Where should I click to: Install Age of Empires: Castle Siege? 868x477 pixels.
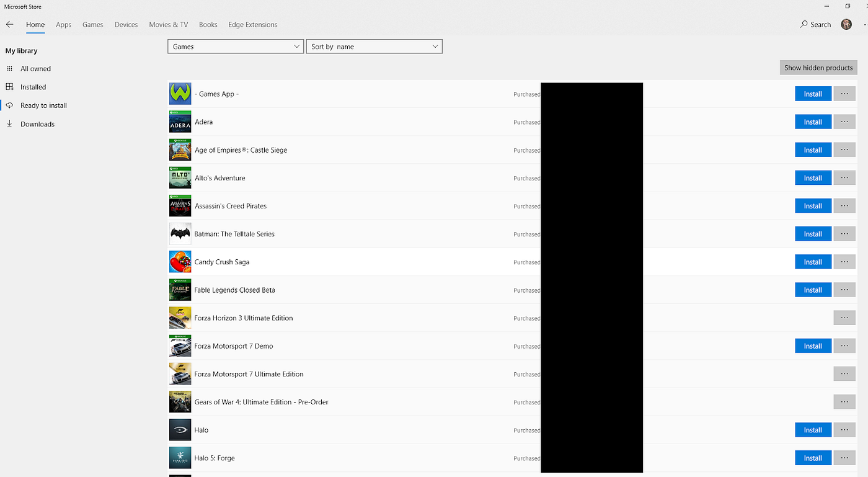(x=813, y=149)
